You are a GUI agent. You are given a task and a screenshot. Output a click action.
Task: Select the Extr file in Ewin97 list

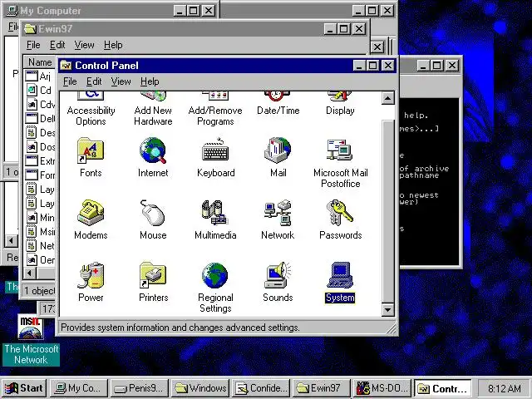click(x=40, y=160)
